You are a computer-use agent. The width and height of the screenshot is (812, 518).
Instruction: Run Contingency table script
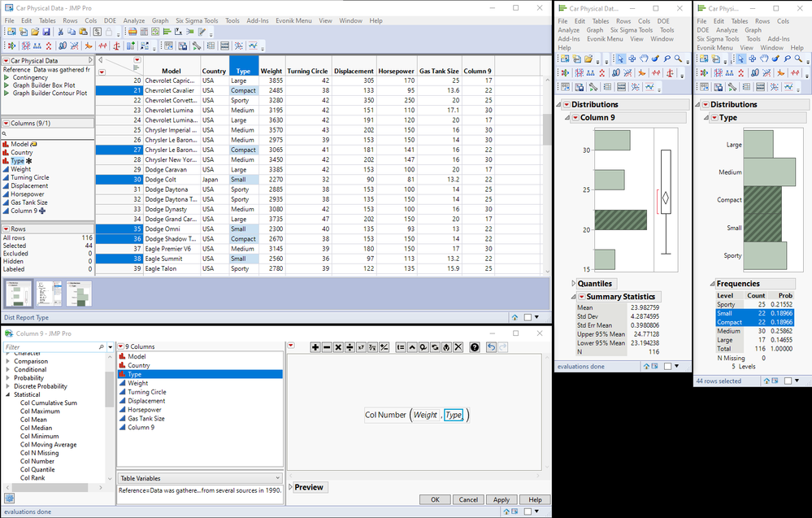point(30,77)
